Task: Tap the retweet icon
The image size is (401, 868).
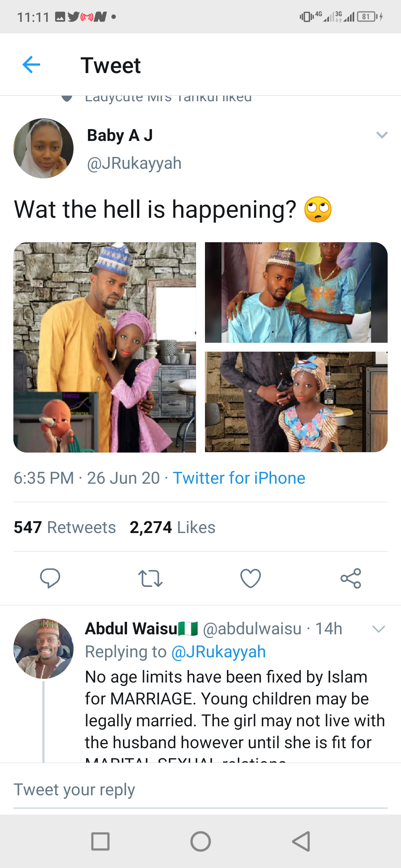Action: [150, 578]
